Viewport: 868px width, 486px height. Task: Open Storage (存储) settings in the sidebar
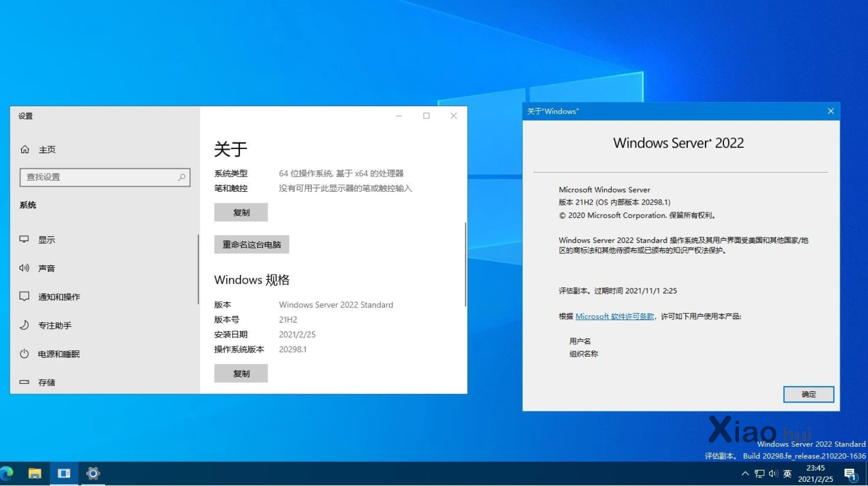coord(46,382)
